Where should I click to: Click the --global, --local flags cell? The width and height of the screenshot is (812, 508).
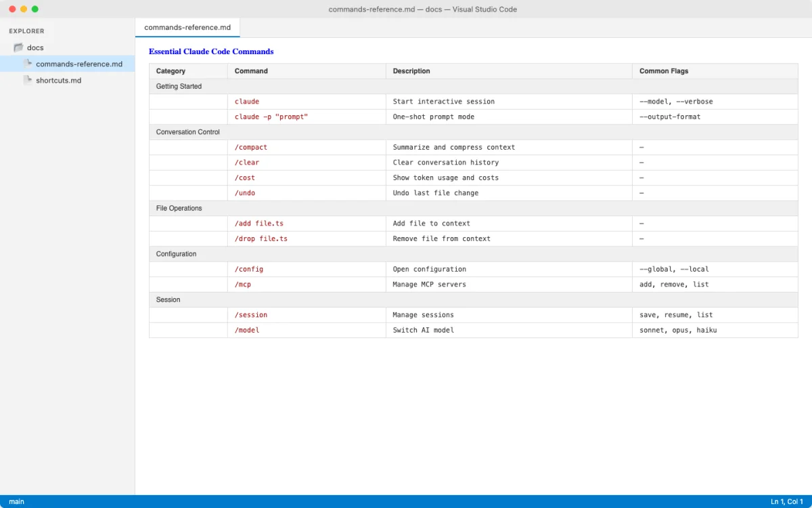point(715,269)
